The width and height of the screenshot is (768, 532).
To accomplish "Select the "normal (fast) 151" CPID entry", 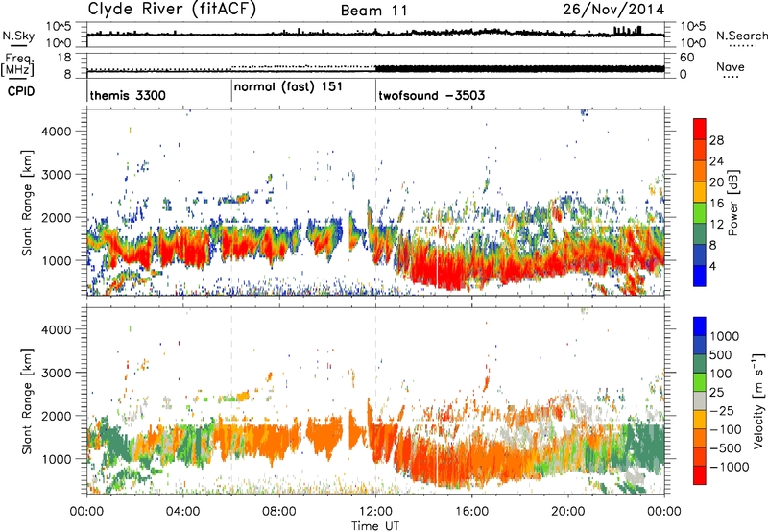I will pyautogui.click(x=288, y=87).
